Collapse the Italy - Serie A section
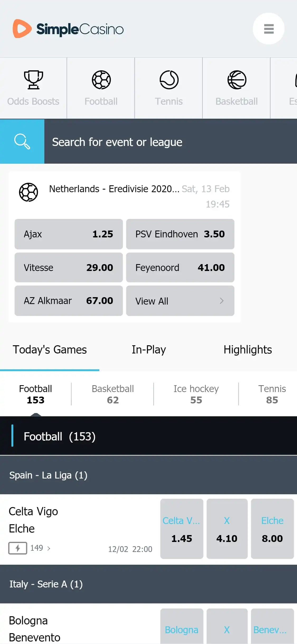 click(x=148, y=584)
